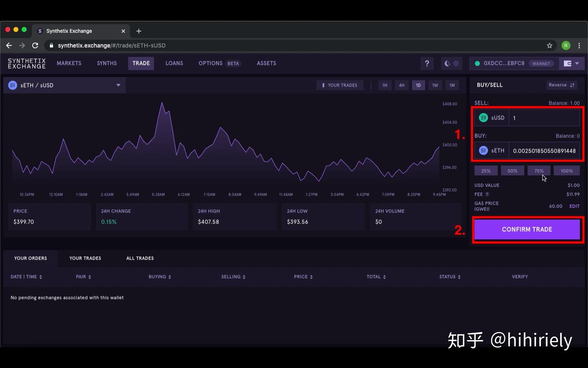Open the ASSETS nav item
Screen dimensions: 588x368
[x=267, y=63]
